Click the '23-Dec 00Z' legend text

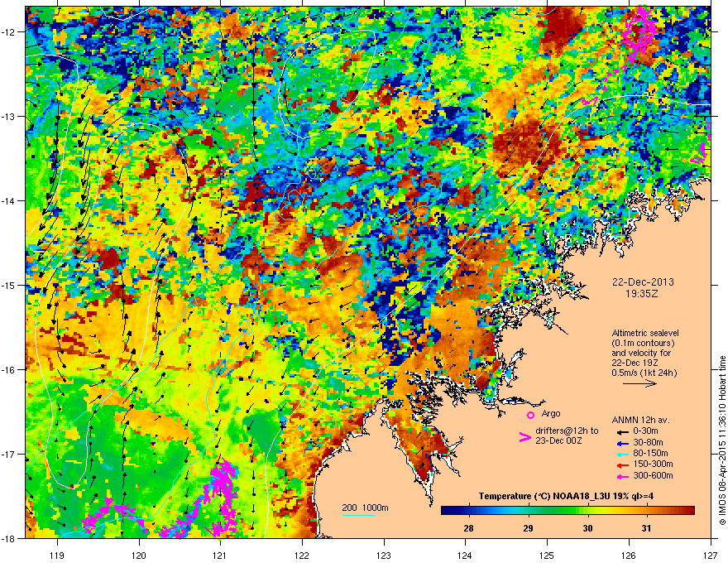[x=558, y=440]
